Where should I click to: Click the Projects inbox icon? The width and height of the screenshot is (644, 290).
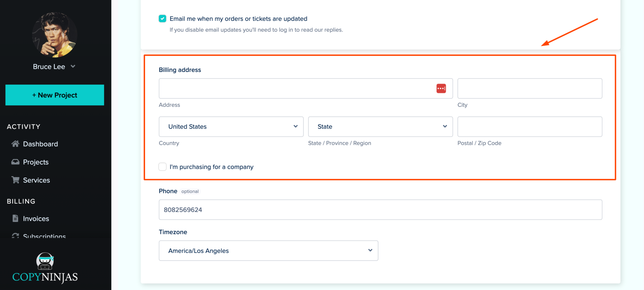tap(15, 162)
